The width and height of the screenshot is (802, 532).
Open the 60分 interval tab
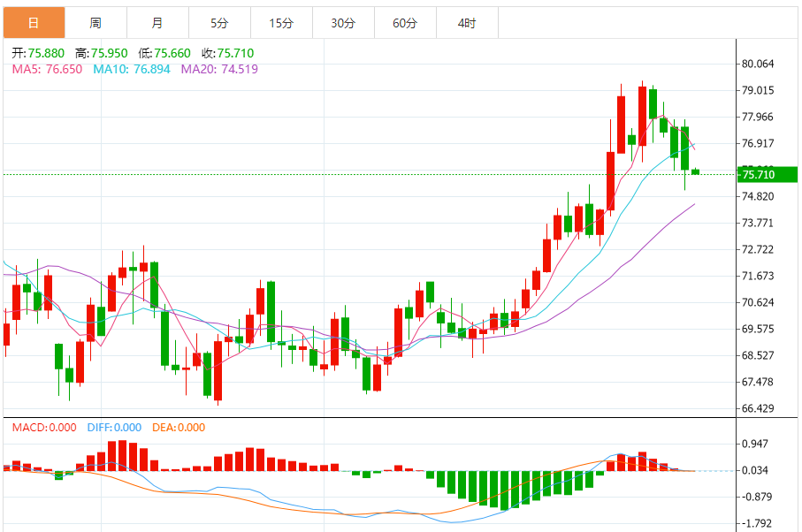[x=405, y=23]
